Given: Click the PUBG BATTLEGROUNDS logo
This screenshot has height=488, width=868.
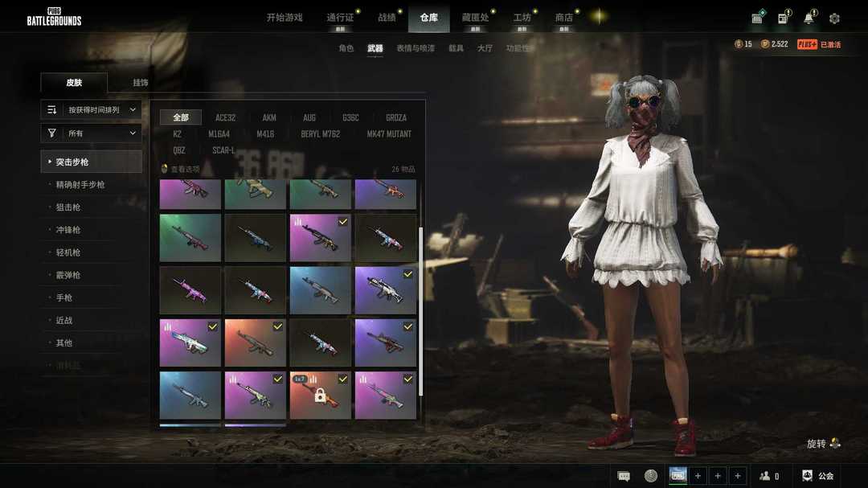Looking at the screenshot, I should (54, 17).
